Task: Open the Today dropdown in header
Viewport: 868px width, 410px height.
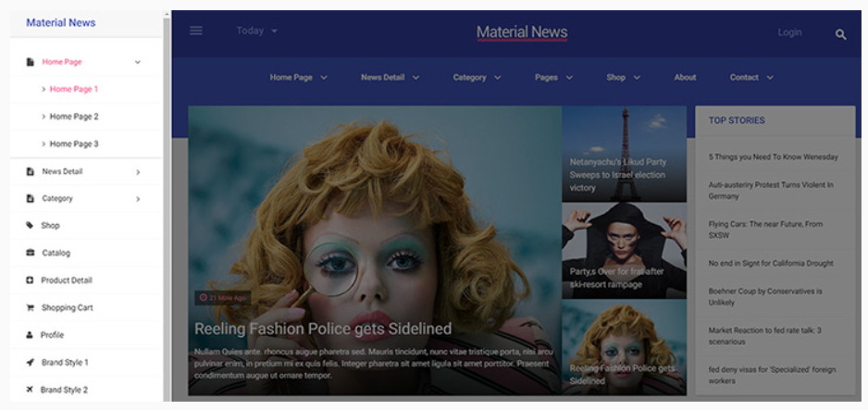Action: [x=257, y=31]
